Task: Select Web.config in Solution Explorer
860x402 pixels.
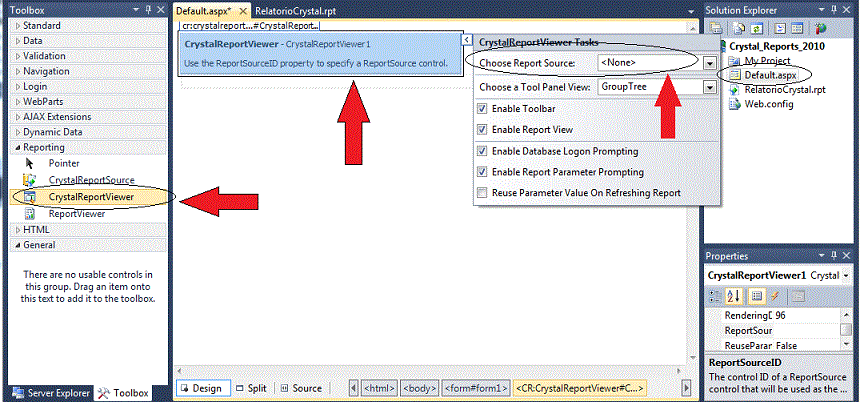Action: pyautogui.click(x=768, y=104)
